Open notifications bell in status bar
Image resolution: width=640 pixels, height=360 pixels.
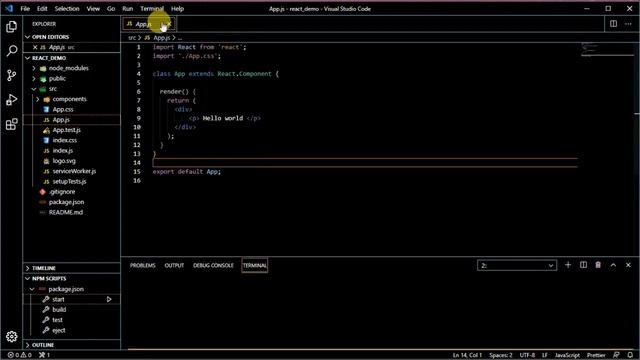[630, 355]
